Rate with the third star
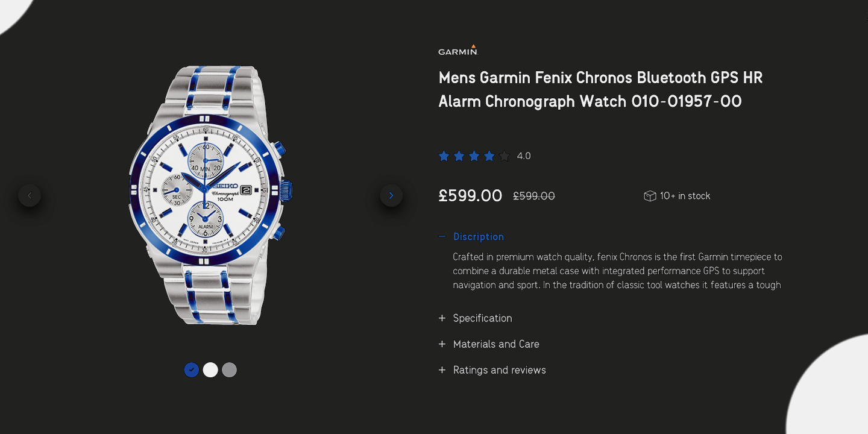The width and height of the screenshot is (868, 434). (474, 156)
